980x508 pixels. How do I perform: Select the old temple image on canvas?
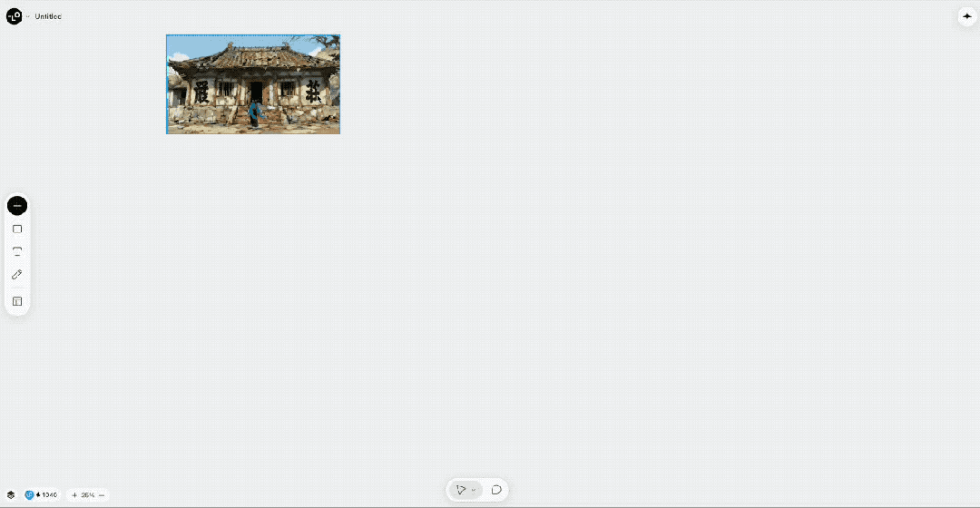[252, 84]
